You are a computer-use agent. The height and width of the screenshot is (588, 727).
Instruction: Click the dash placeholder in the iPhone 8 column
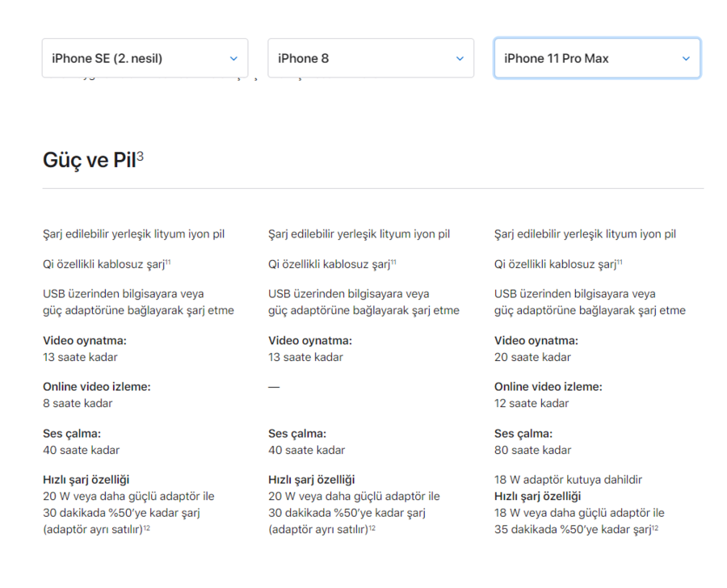pyautogui.click(x=274, y=388)
